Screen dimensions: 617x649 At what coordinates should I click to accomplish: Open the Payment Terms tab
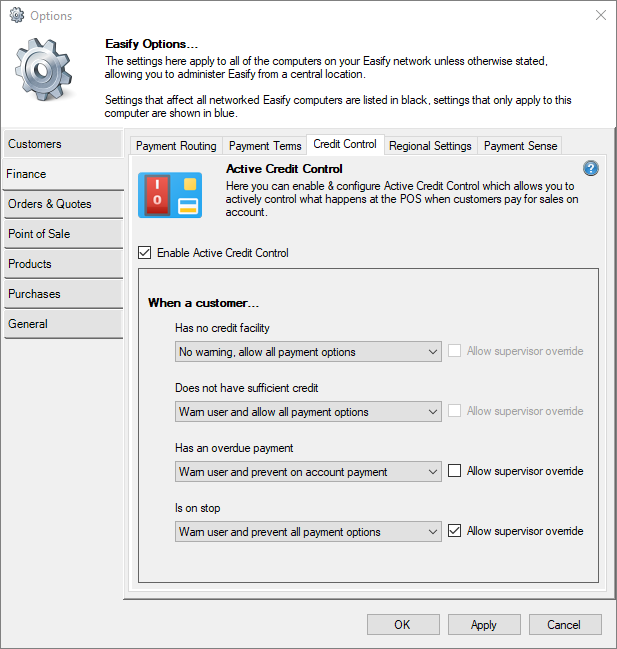coord(265,146)
